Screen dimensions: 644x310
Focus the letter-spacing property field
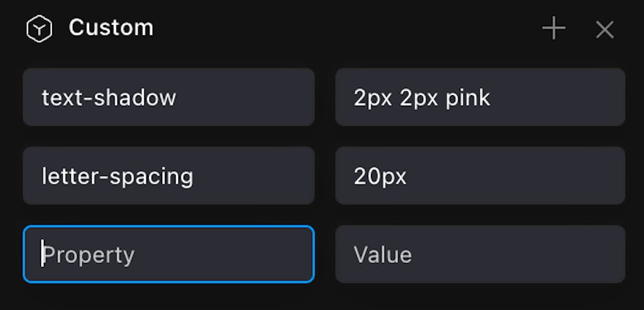pyautogui.click(x=168, y=176)
